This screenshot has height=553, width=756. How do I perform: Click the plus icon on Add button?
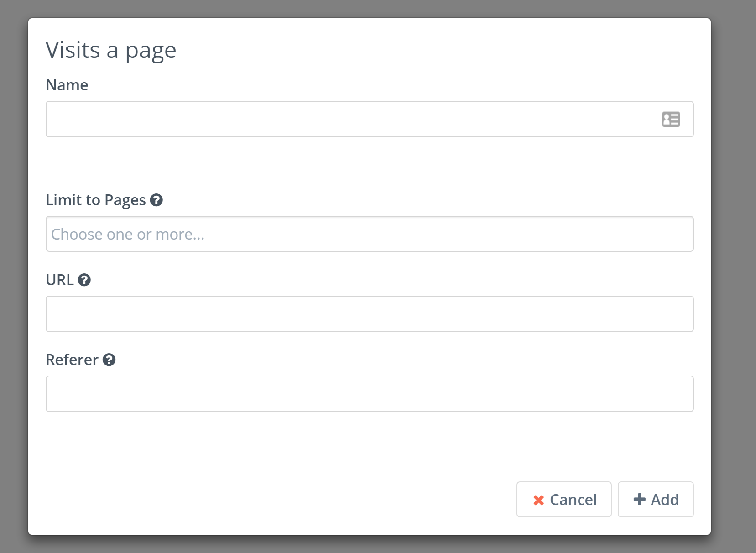tap(640, 499)
